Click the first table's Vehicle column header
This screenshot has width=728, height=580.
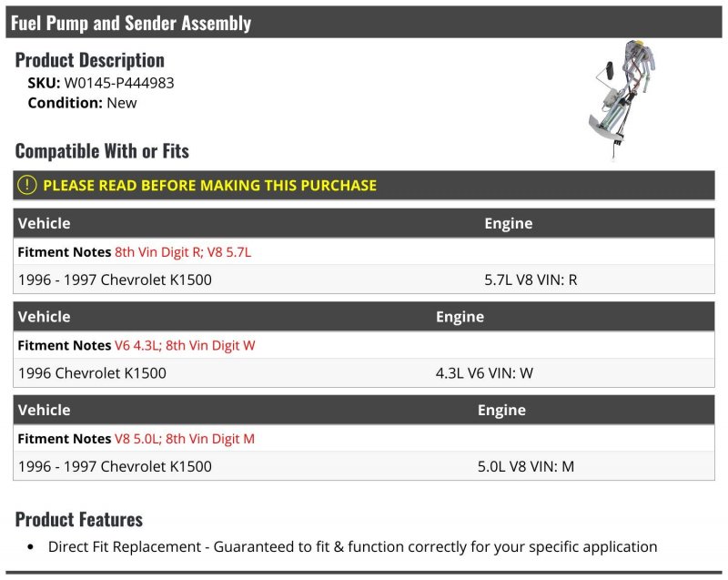tap(44, 223)
